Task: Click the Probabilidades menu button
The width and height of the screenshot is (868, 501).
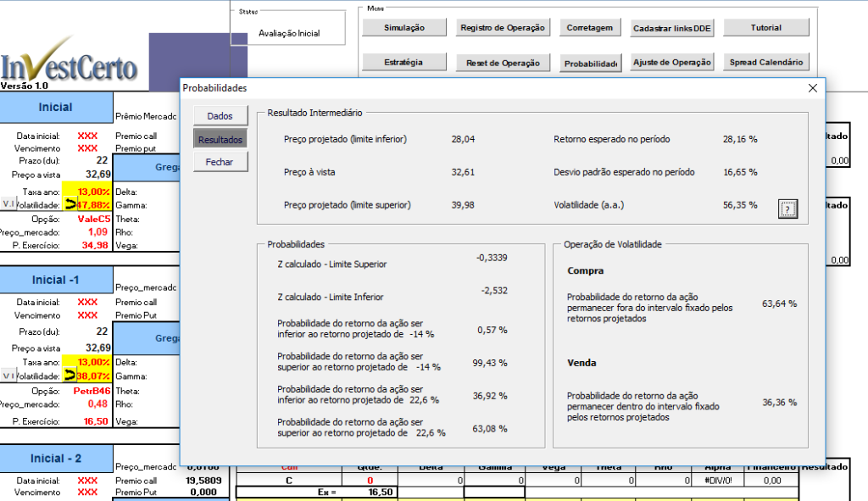Action: pyautogui.click(x=589, y=63)
